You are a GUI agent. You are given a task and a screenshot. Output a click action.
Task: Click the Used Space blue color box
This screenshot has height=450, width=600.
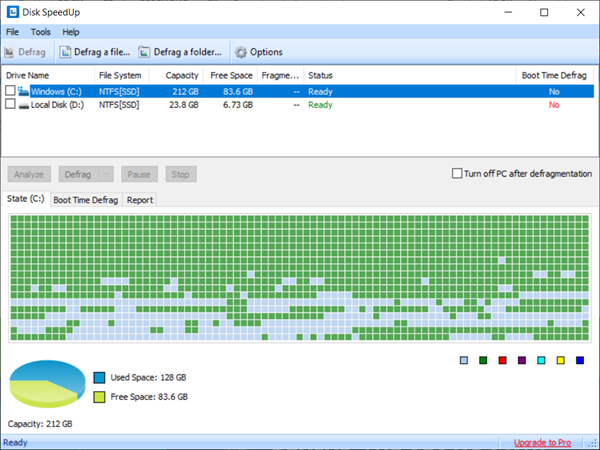[99, 378]
